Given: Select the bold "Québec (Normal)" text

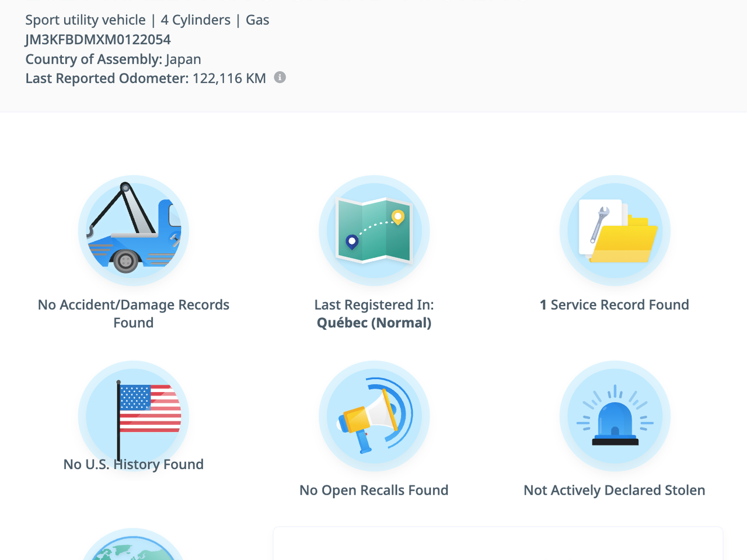Looking at the screenshot, I should tap(374, 323).
